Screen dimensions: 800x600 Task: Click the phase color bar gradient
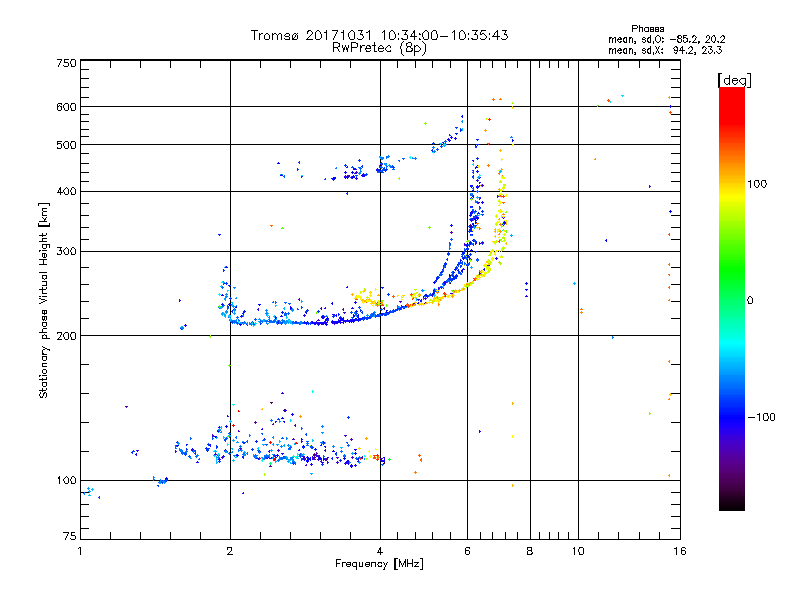point(732,298)
